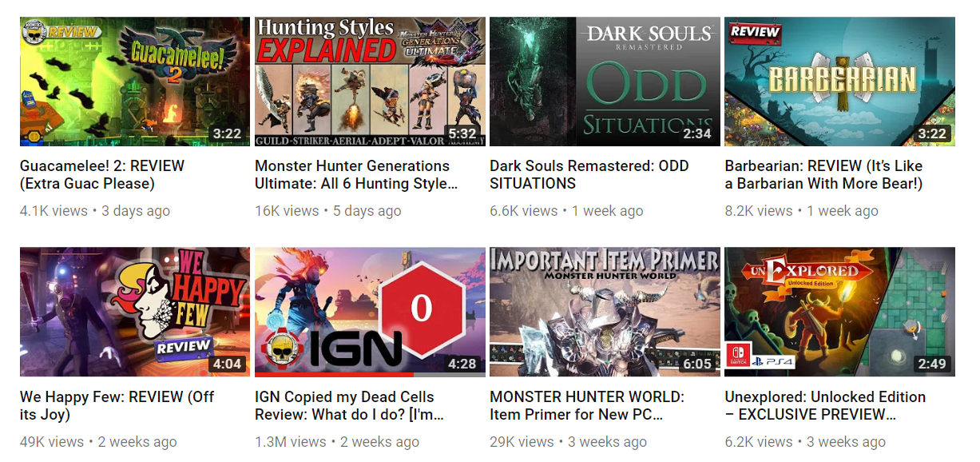Image resolution: width=980 pixels, height=462 pixels.
Task: Open the Hunting Styles Explained video thumbnail
Action: tap(370, 82)
